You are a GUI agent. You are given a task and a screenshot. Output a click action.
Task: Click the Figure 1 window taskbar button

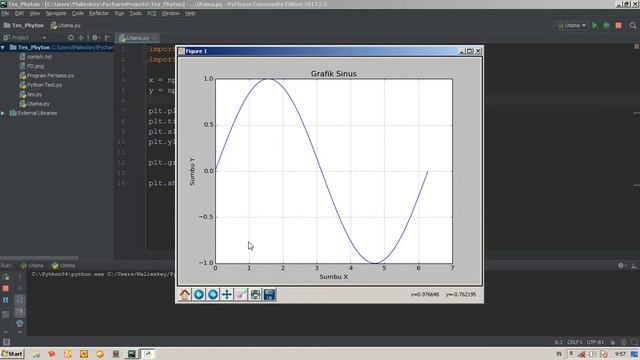148,354
